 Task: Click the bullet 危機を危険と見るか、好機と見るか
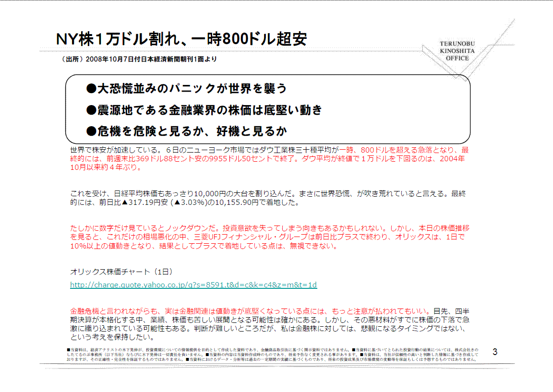click(186, 131)
